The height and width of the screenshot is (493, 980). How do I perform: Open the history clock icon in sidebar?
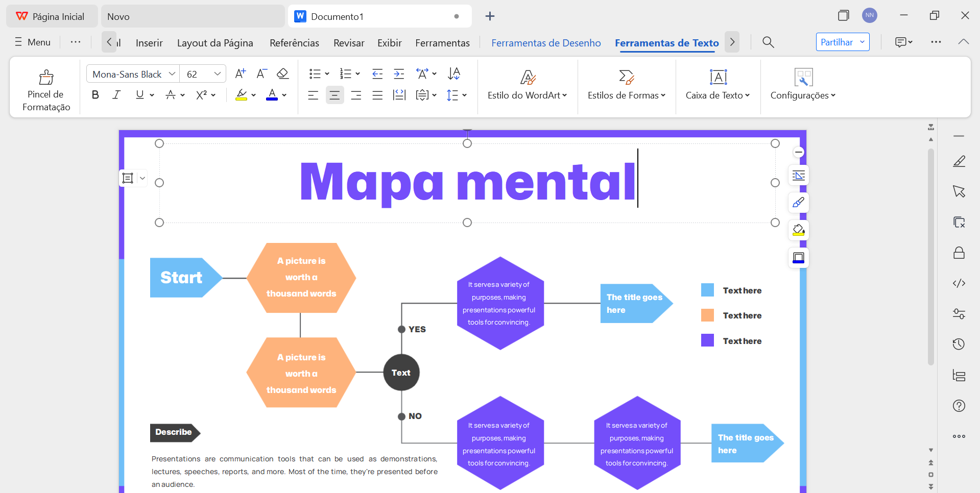tap(959, 344)
